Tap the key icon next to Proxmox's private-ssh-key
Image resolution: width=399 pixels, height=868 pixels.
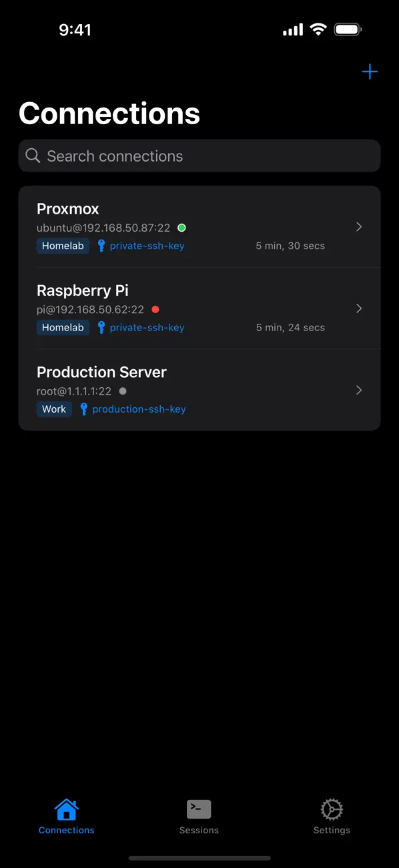[100, 246]
